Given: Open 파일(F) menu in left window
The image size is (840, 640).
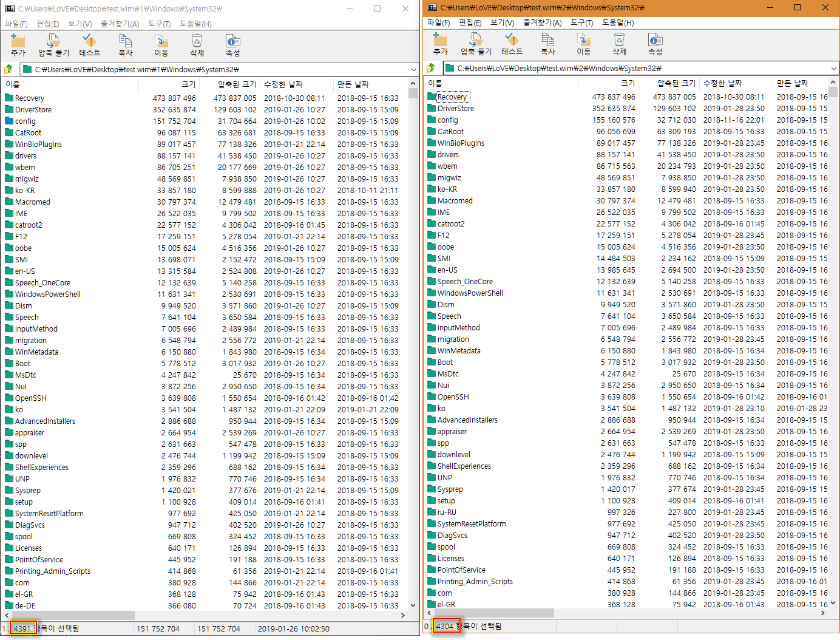Looking at the screenshot, I should click(16, 24).
